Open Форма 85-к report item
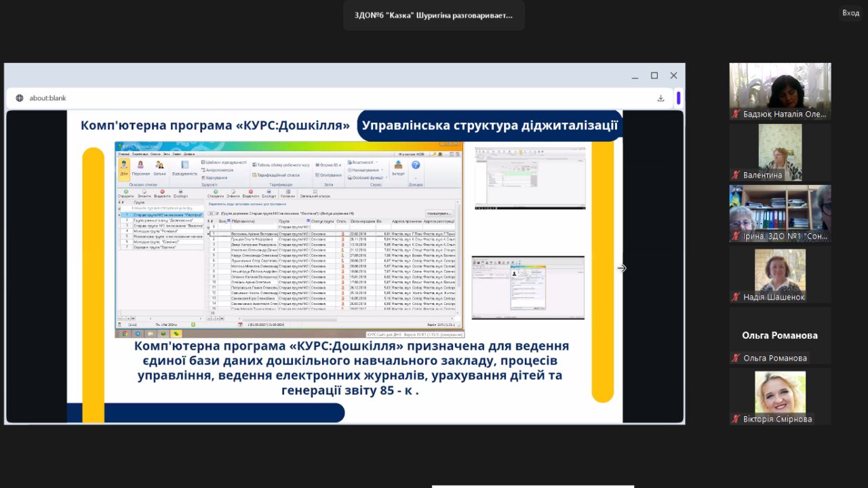The height and width of the screenshot is (488, 868). click(328, 165)
